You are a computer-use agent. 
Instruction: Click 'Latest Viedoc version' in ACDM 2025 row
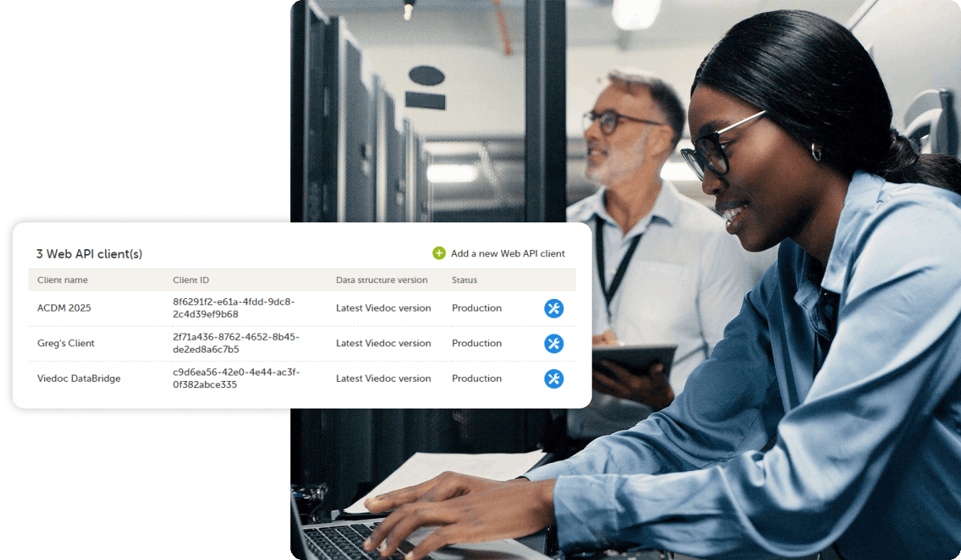[383, 308]
